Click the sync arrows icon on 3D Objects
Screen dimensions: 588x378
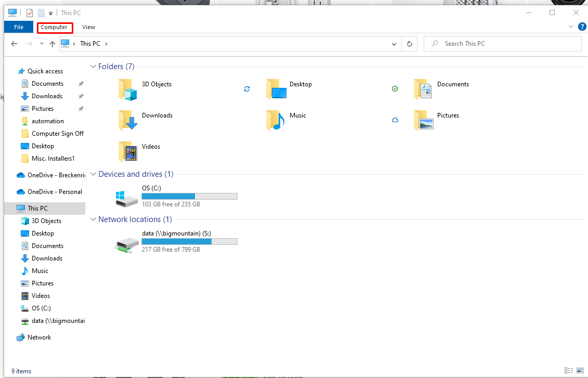tap(246, 88)
